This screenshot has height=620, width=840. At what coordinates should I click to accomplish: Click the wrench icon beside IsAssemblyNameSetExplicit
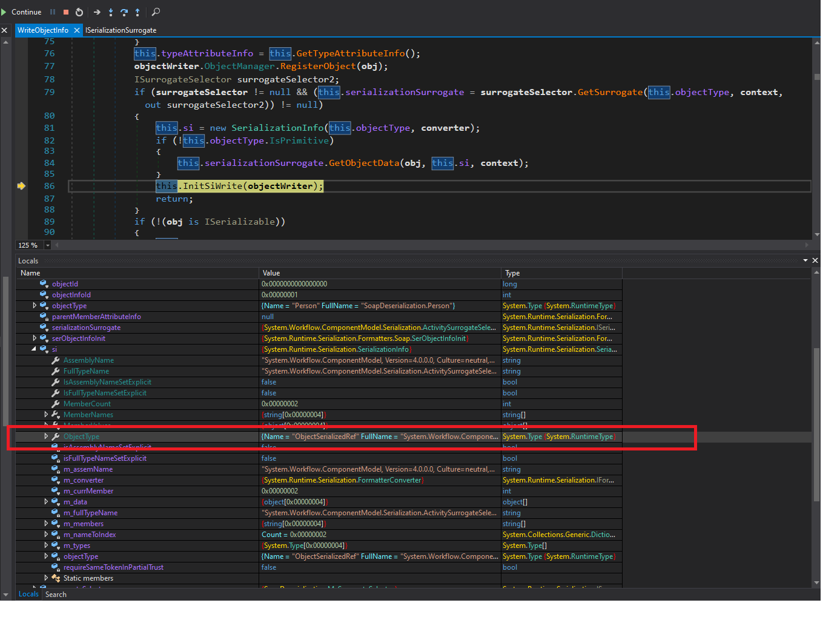56,382
